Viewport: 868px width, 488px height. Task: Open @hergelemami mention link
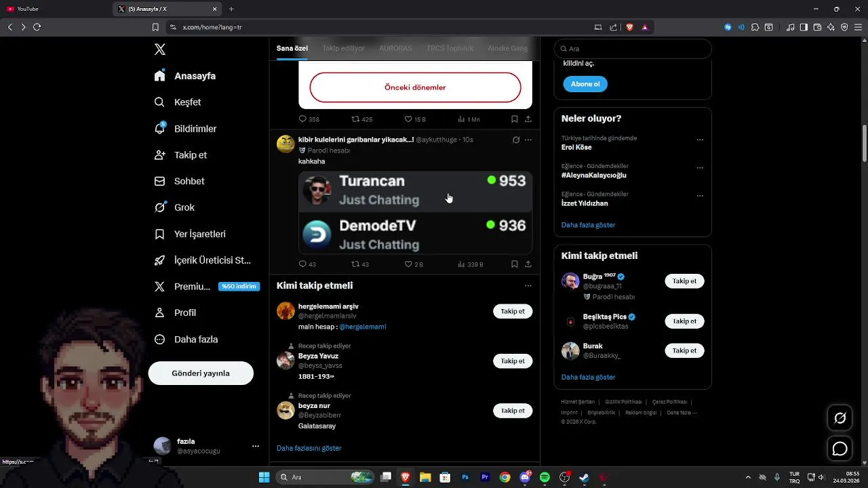[363, 327]
